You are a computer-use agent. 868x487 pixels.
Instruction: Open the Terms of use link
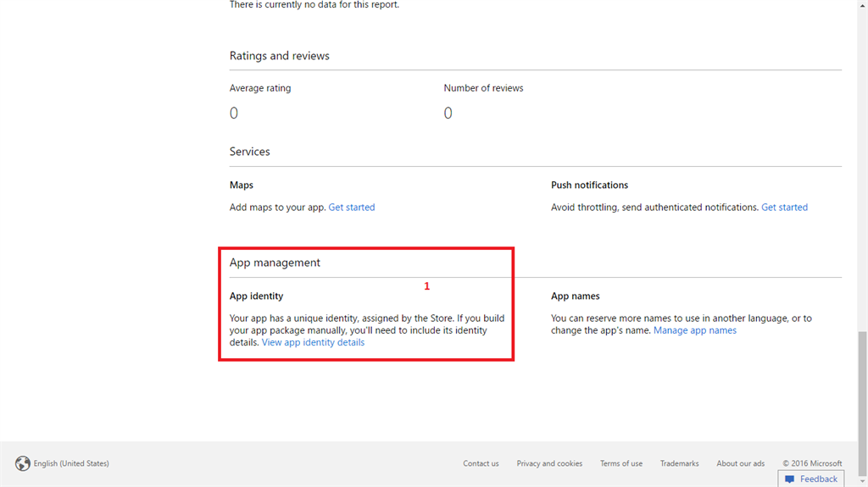[621, 463]
